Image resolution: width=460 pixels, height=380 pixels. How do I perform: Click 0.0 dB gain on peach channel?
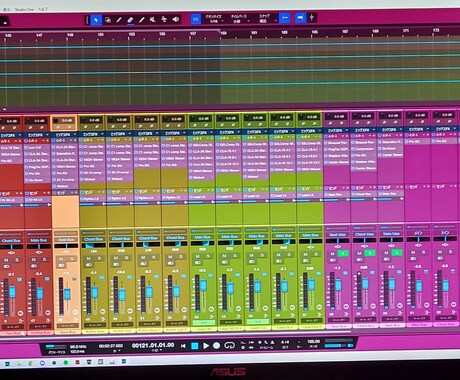pos(67,121)
